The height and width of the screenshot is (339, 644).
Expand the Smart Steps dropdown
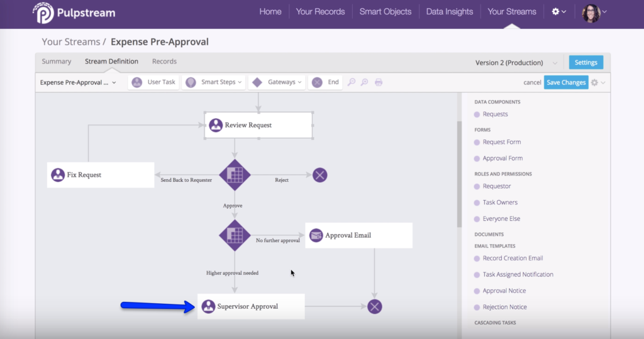click(214, 82)
